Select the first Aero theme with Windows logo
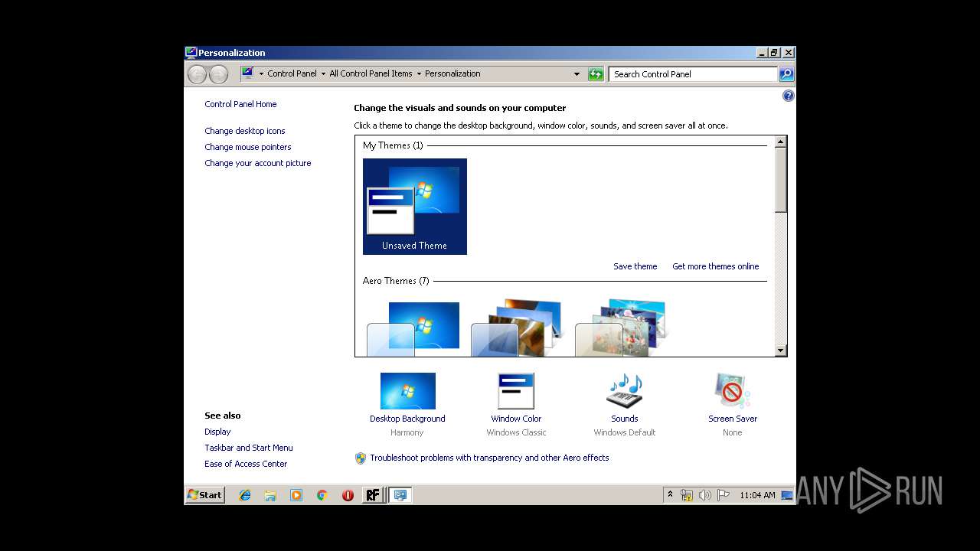 point(415,329)
